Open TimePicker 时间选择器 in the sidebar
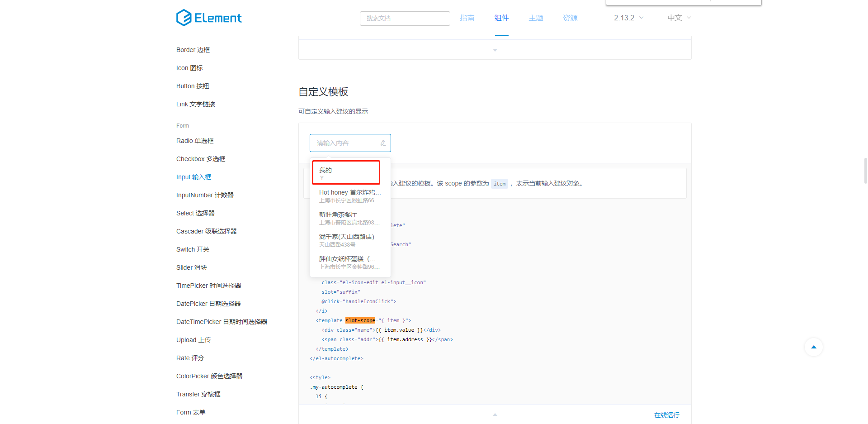 pos(209,286)
